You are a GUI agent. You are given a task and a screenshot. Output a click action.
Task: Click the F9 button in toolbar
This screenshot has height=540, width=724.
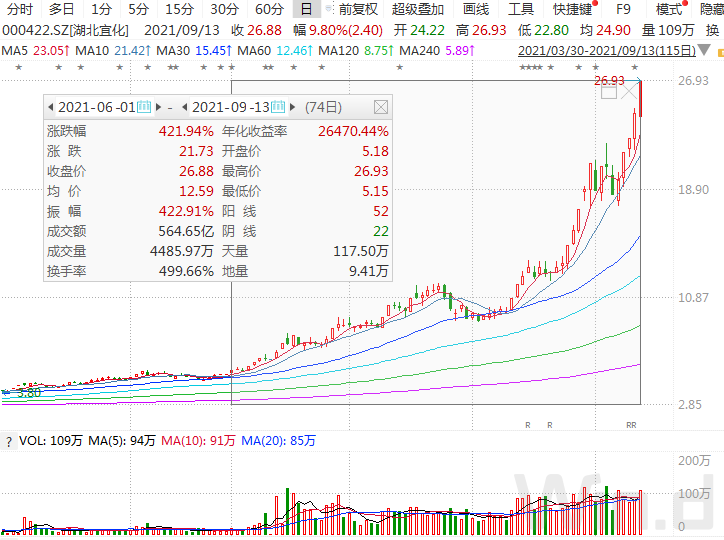(623, 9)
